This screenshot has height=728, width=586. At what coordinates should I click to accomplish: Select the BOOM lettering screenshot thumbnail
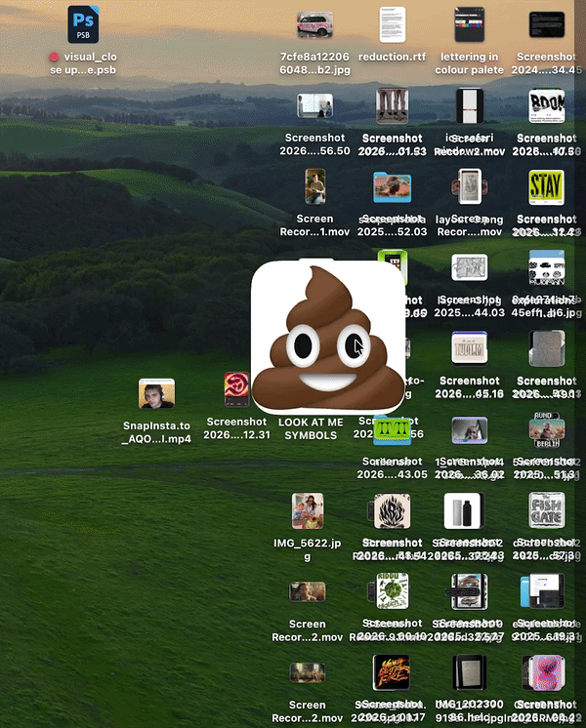(547, 105)
